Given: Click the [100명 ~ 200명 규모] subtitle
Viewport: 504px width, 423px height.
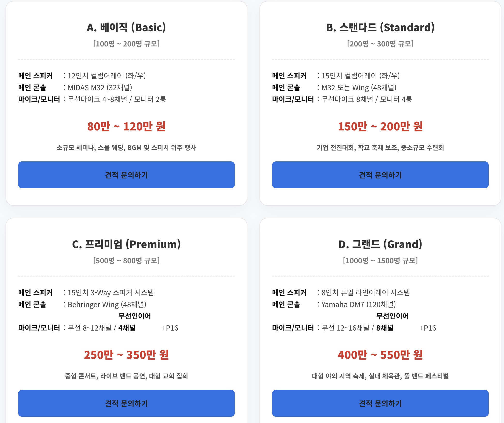Looking at the screenshot, I should 126,44.
